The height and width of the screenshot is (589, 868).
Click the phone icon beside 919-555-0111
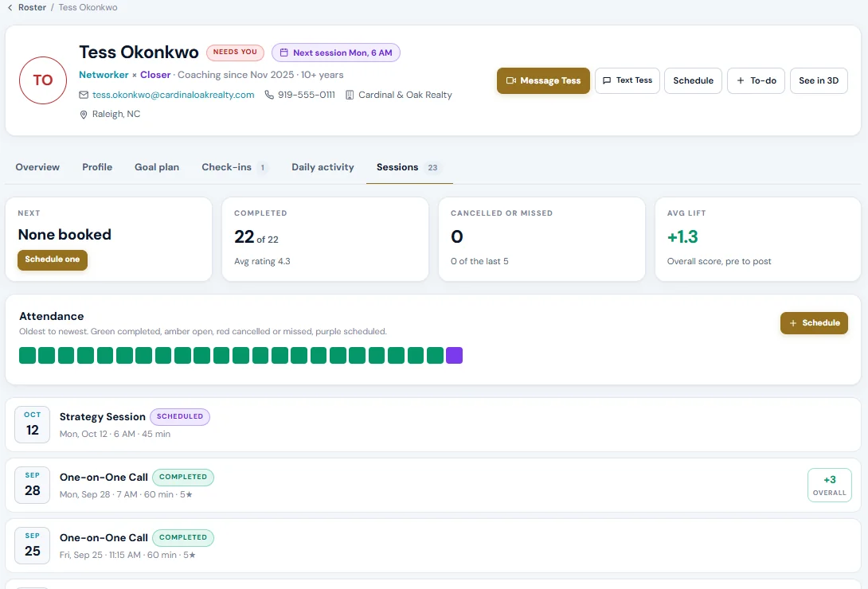[269, 96]
